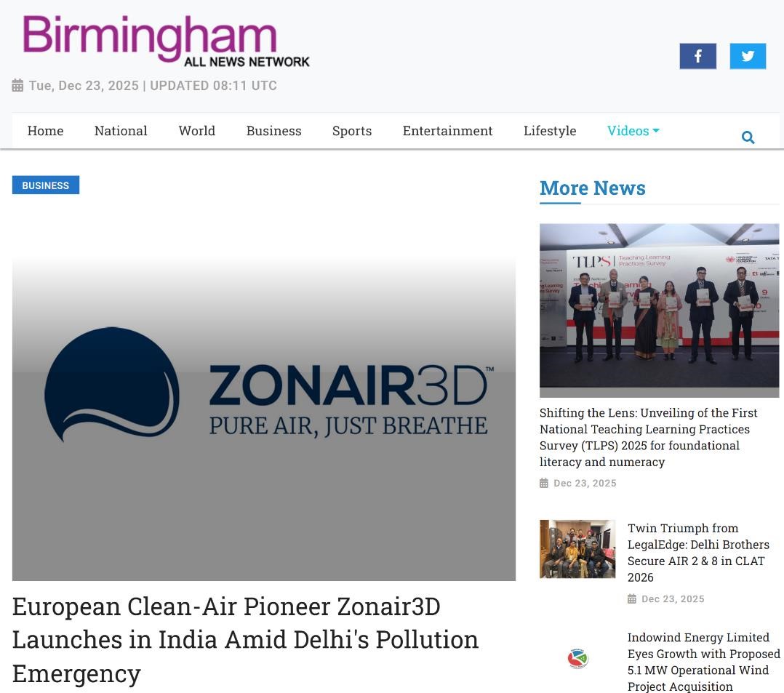Open the Entertainment section
This screenshot has width=784, height=693.
coord(447,131)
